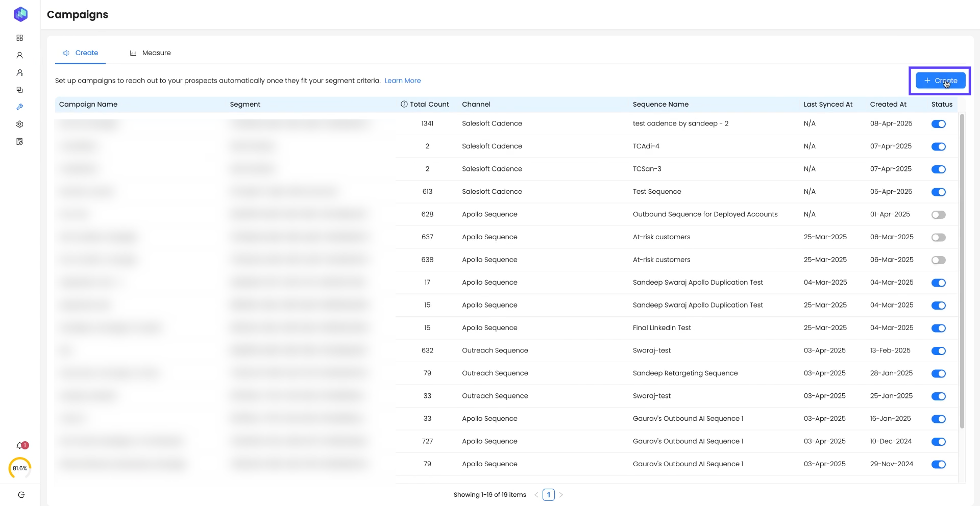Click the blue Create button

[x=940, y=81]
